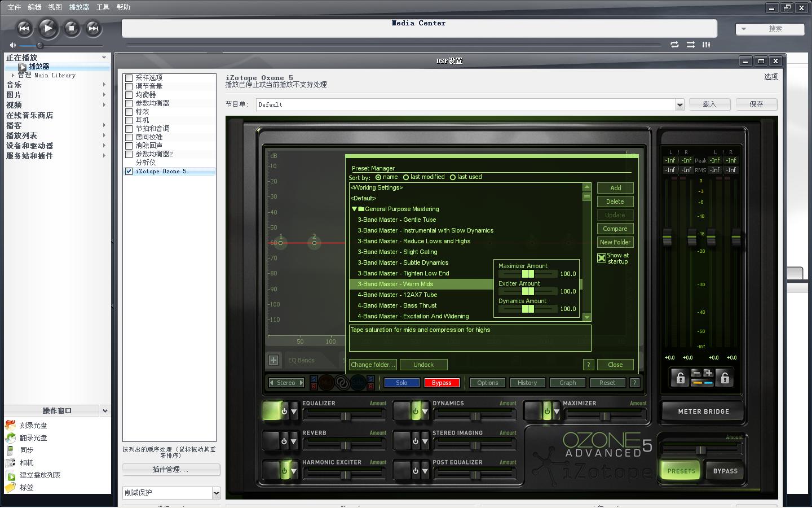Open the equalizer bars icon near shuffle
The image size is (812, 508).
pos(706,45)
